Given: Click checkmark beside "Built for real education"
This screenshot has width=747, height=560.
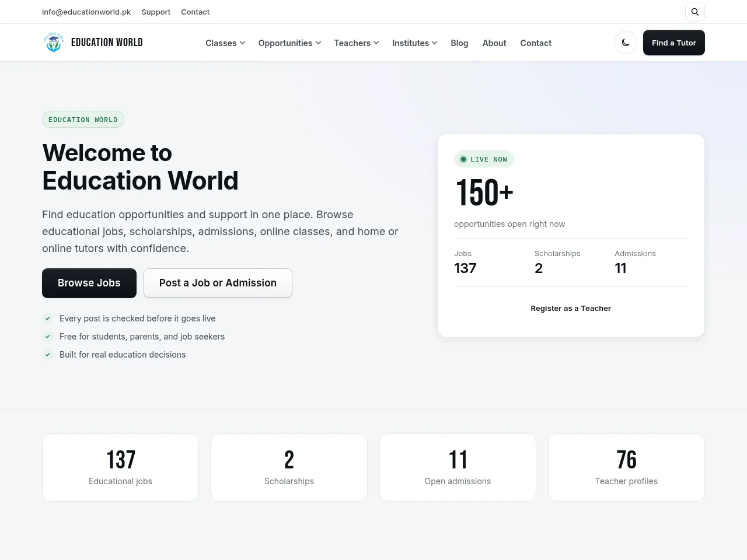Looking at the screenshot, I should click(x=48, y=355).
